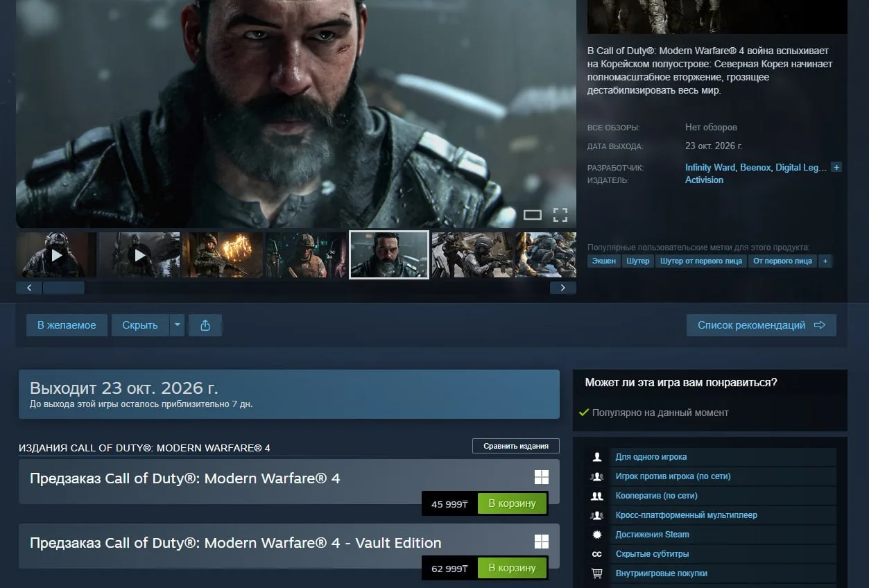Click the in-app purchases cart icon
The height and width of the screenshot is (588, 869).
596,573
